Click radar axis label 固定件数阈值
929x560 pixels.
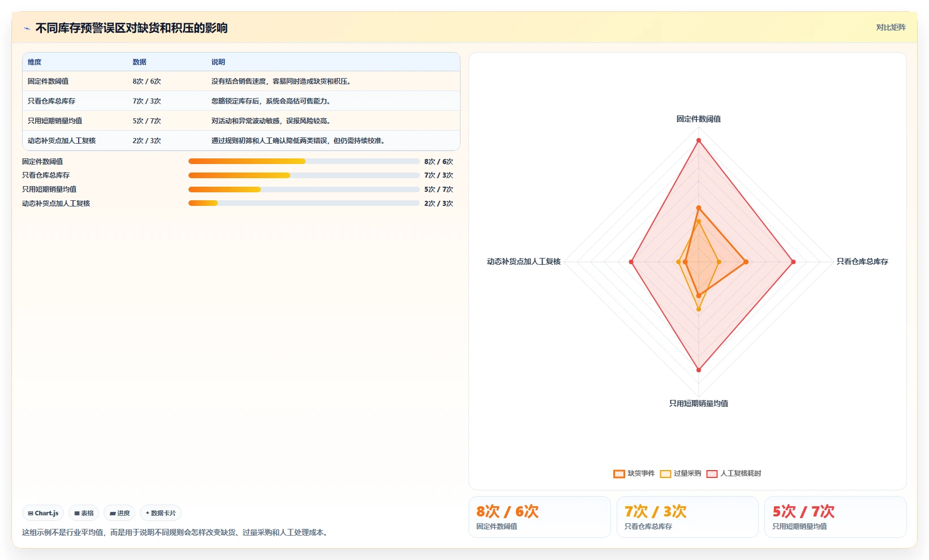tap(699, 119)
